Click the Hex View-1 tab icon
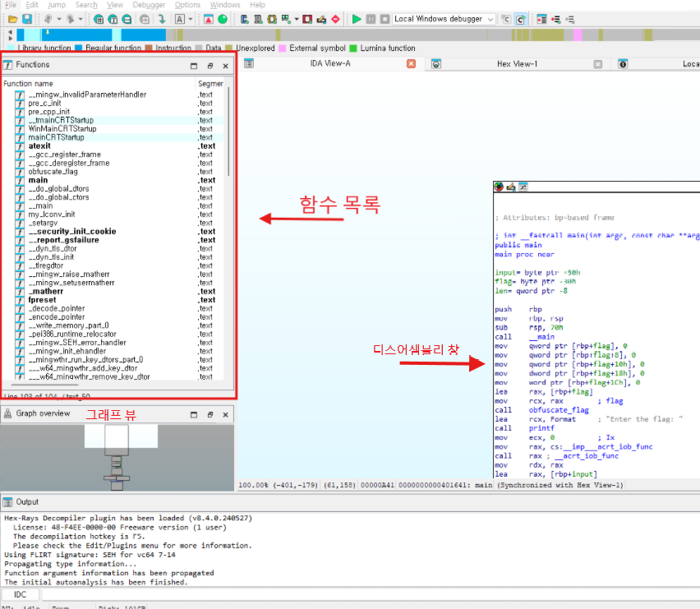 click(436, 64)
